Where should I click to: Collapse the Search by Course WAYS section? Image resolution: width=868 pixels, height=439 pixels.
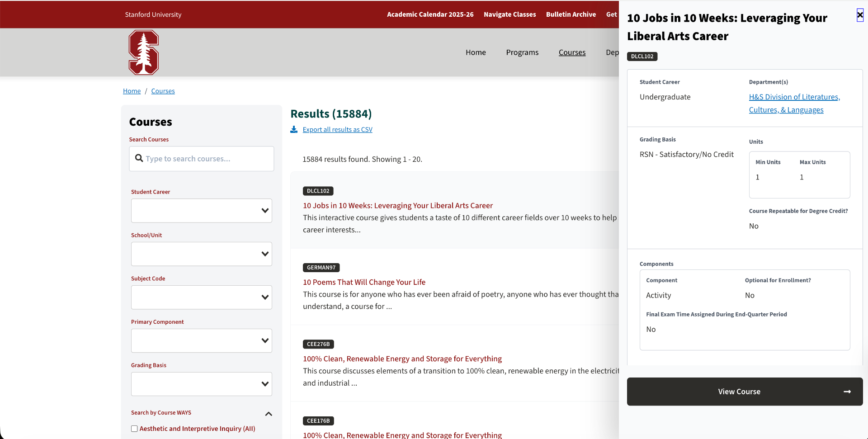269,414
